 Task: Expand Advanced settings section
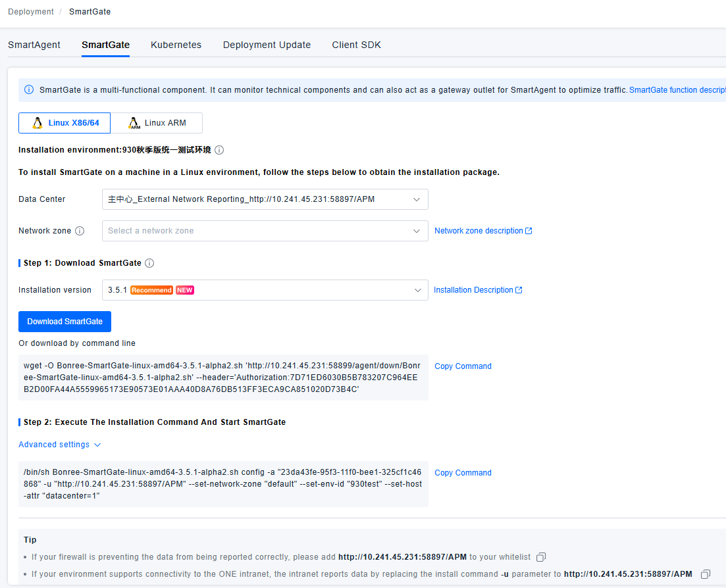pyautogui.click(x=59, y=445)
